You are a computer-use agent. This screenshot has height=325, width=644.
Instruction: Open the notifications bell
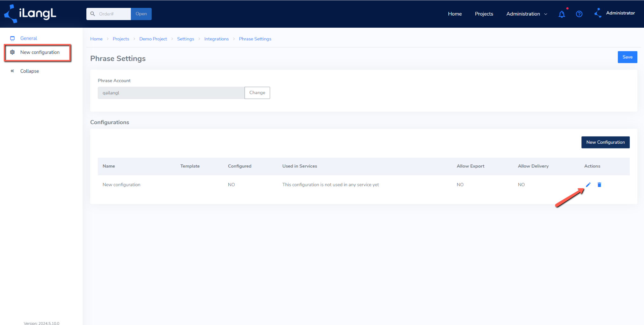[x=562, y=14]
